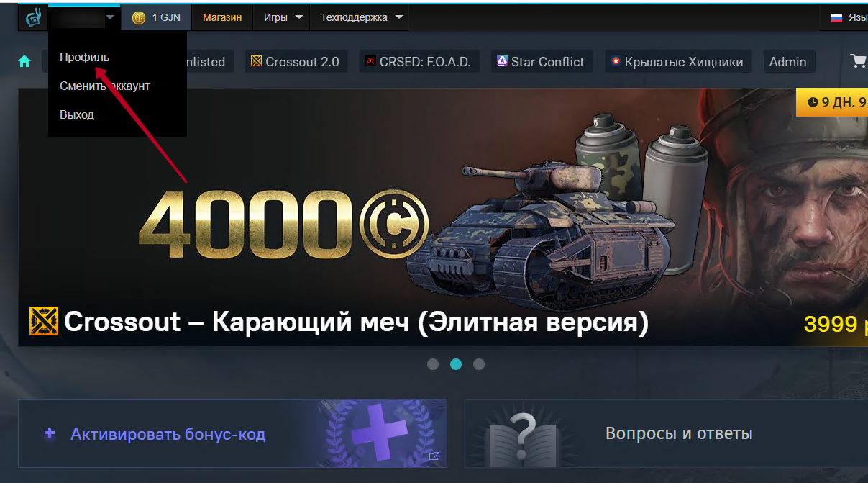This screenshot has height=483, width=868.
Task: Click the Russian flag language icon
Action: point(836,17)
